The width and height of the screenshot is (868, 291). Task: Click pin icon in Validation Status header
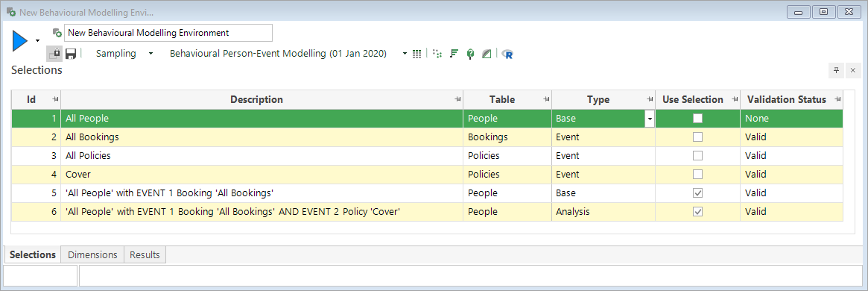click(x=837, y=99)
